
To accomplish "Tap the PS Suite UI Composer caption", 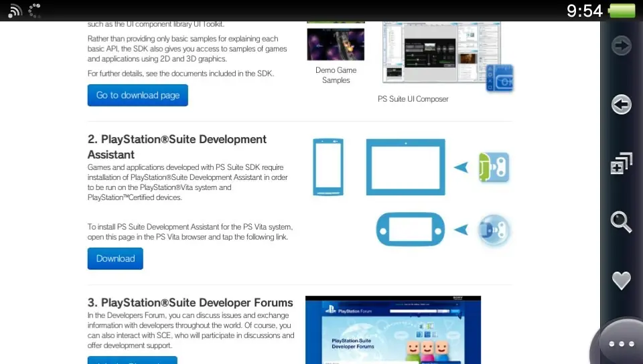I will pos(413,99).
